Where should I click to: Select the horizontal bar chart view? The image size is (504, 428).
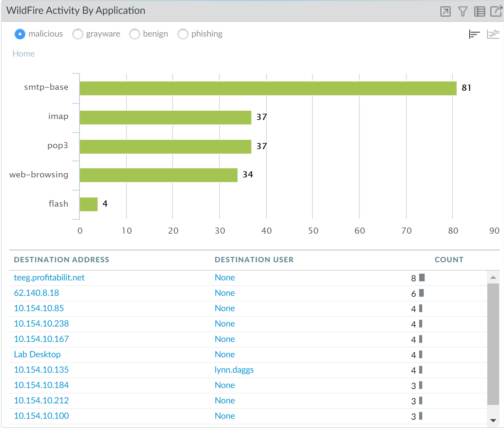pos(474,34)
